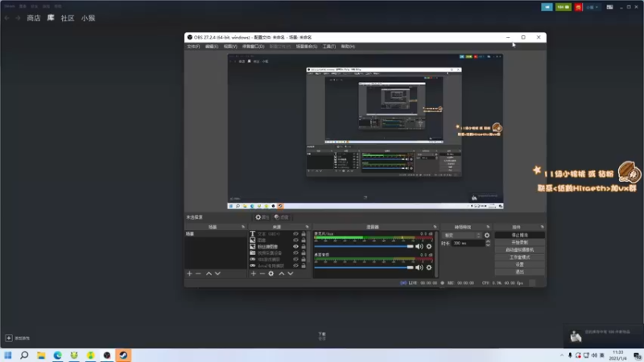Open the 工具(T) menu in OBS
The image size is (644, 362).
[x=329, y=47]
